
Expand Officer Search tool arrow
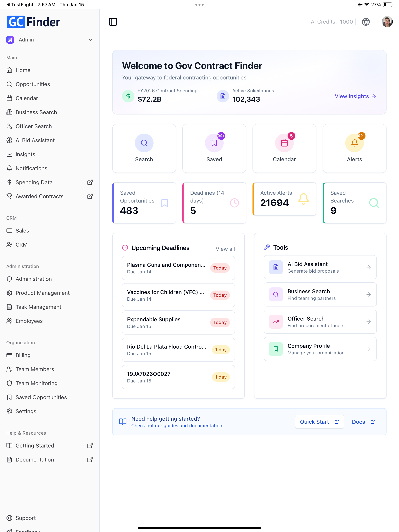(x=368, y=322)
